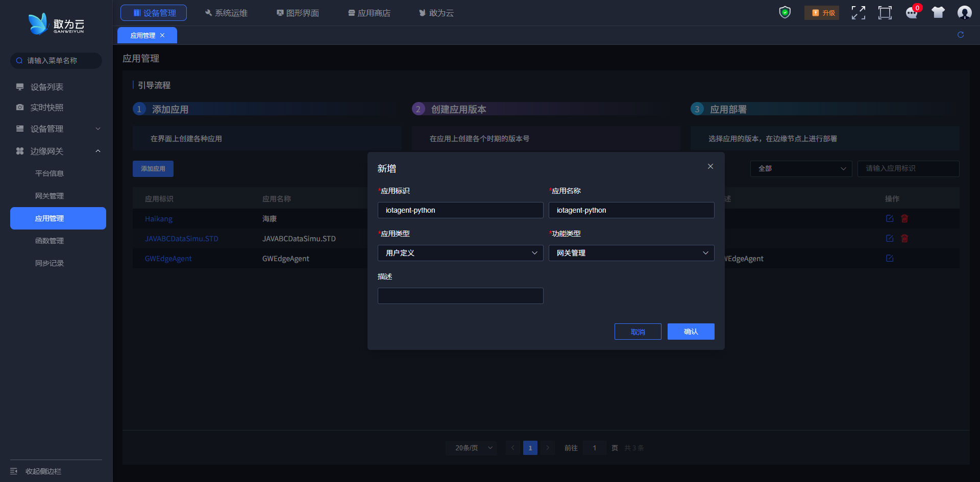Image resolution: width=980 pixels, height=482 pixels.
Task: Select page 1 in pagination
Action: pos(530,448)
